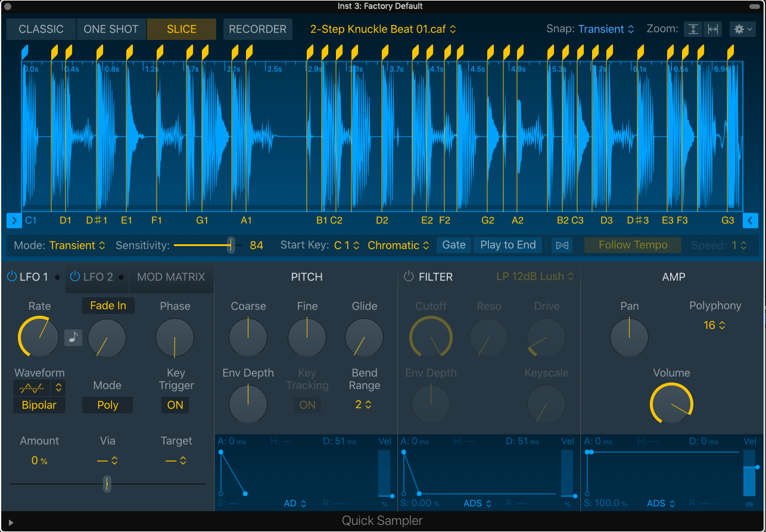Click the Filter Env Depth knob
This screenshot has width=766, height=532.
pyautogui.click(x=431, y=404)
